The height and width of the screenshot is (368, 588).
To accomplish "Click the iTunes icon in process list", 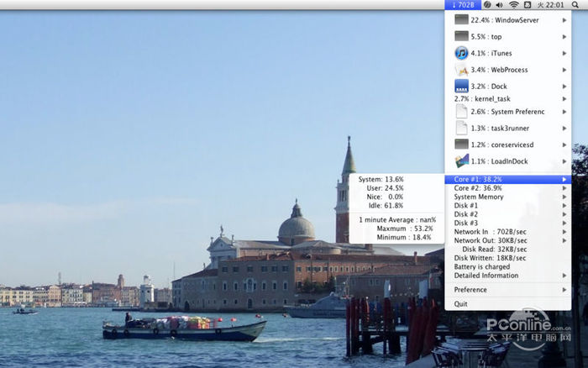I will tap(460, 53).
